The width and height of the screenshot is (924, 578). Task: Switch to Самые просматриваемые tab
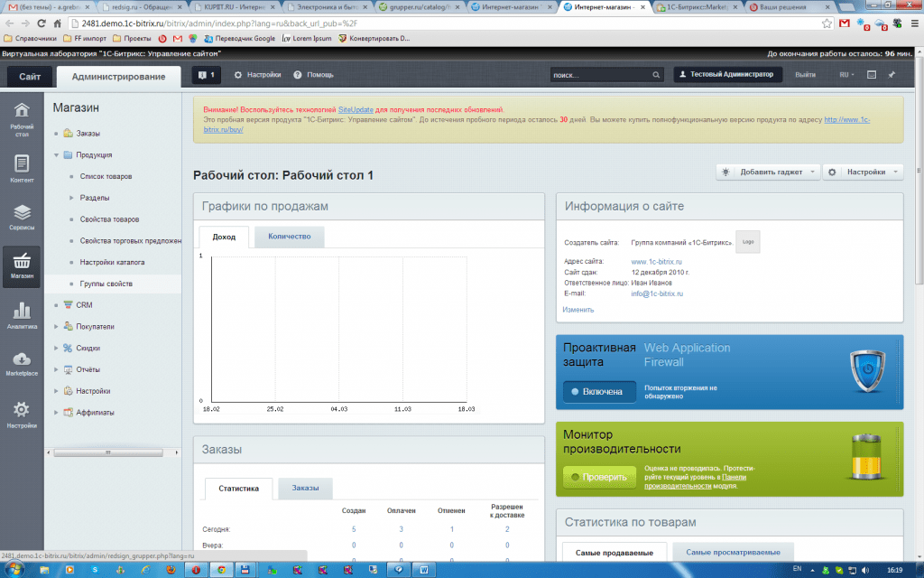click(x=733, y=553)
